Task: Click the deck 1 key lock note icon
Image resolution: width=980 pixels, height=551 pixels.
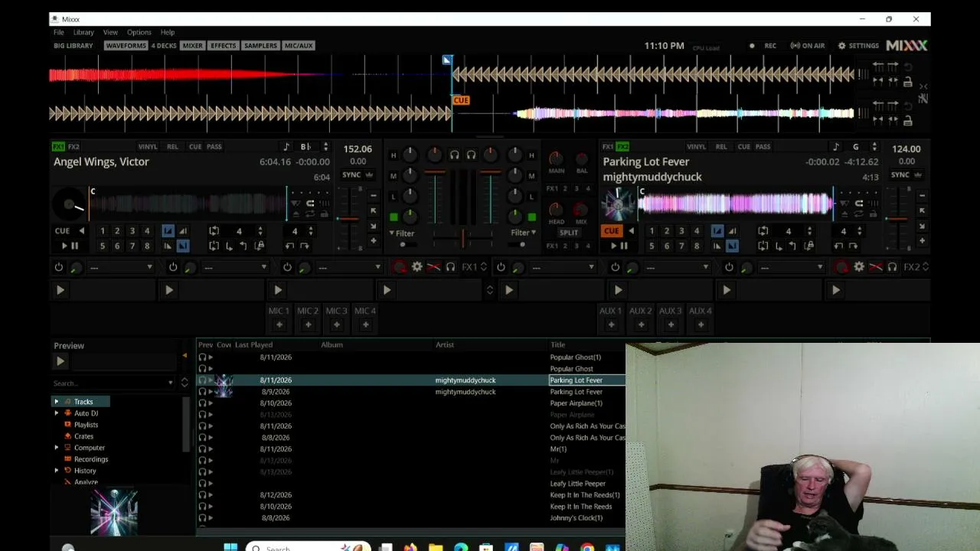Action: (x=286, y=147)
